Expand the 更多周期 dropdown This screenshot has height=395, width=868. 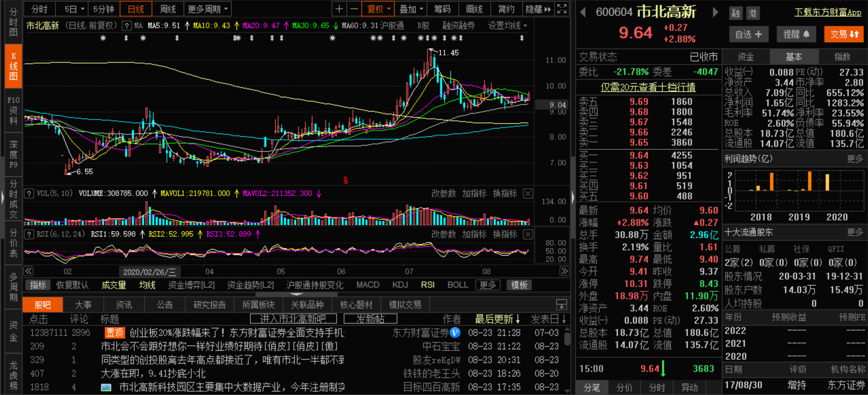click(x=208, y=9)
